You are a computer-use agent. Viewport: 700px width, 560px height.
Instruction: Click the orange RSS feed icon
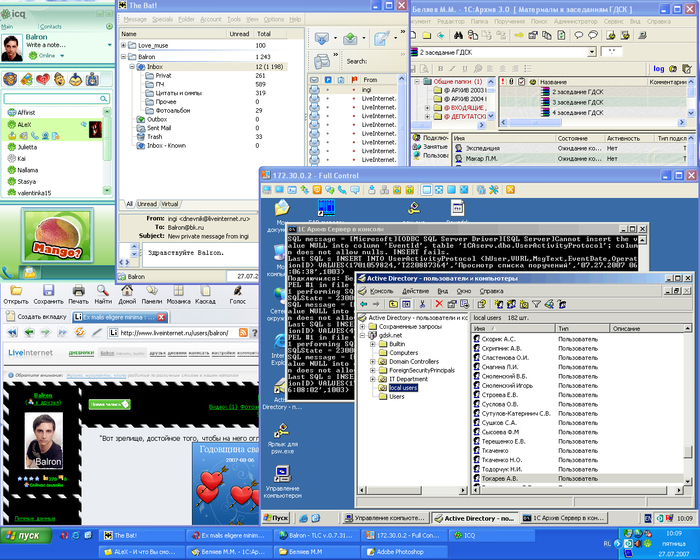243,332
